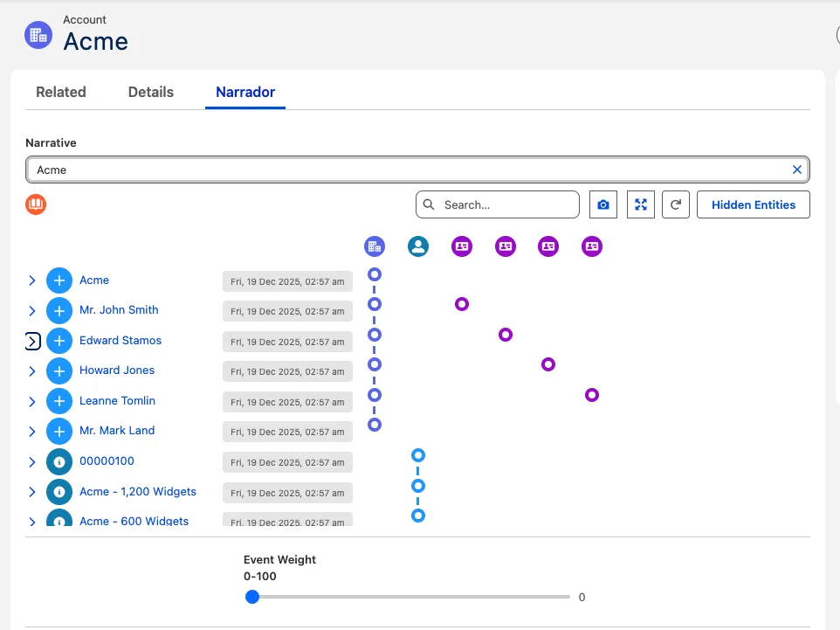
Task: Click the purple marker in Mr. John Smith row
Action: tap(462, 304)
